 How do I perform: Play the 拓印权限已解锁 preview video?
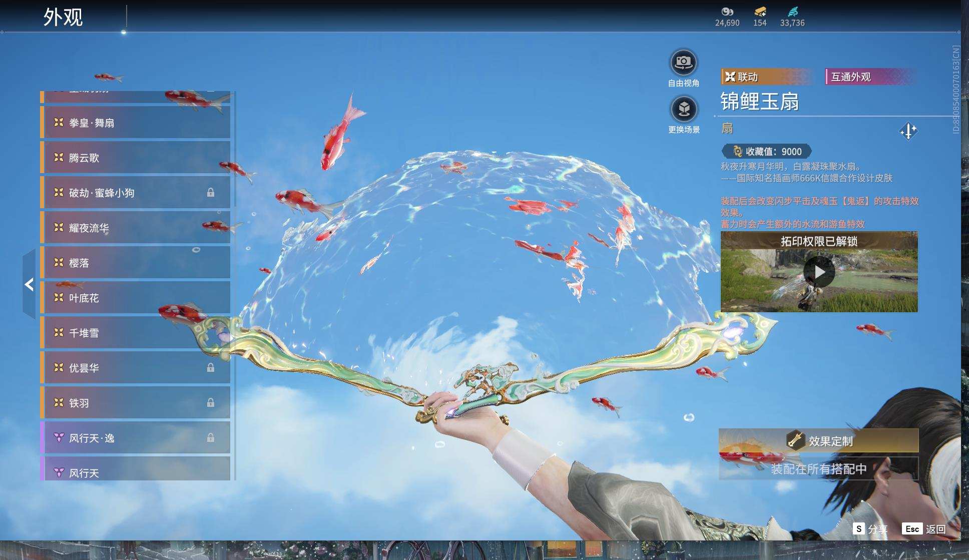[819, 272]
